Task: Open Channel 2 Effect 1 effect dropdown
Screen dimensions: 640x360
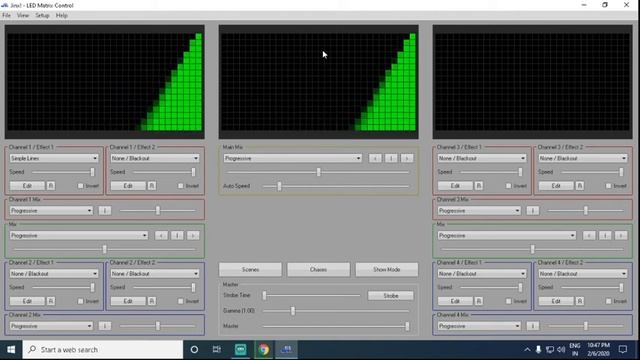Action: click(54, 273)
